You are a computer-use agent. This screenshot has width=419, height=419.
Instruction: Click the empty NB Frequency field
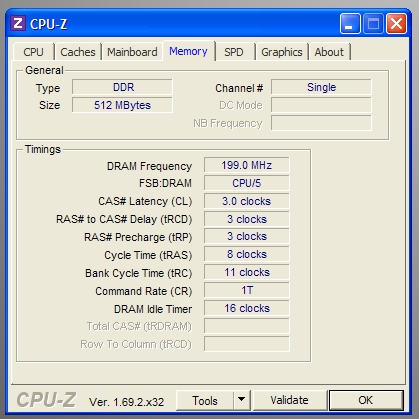(321, 123)
